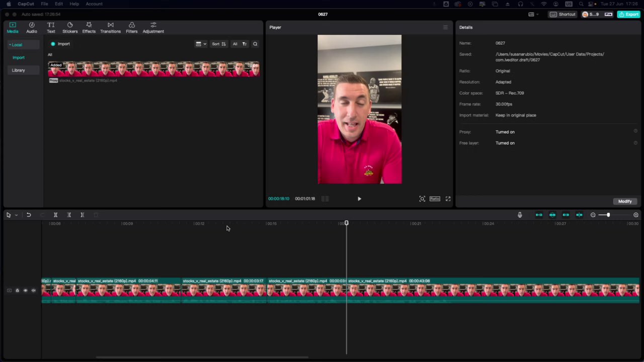Open the Adjustment panel

[153, 28]
